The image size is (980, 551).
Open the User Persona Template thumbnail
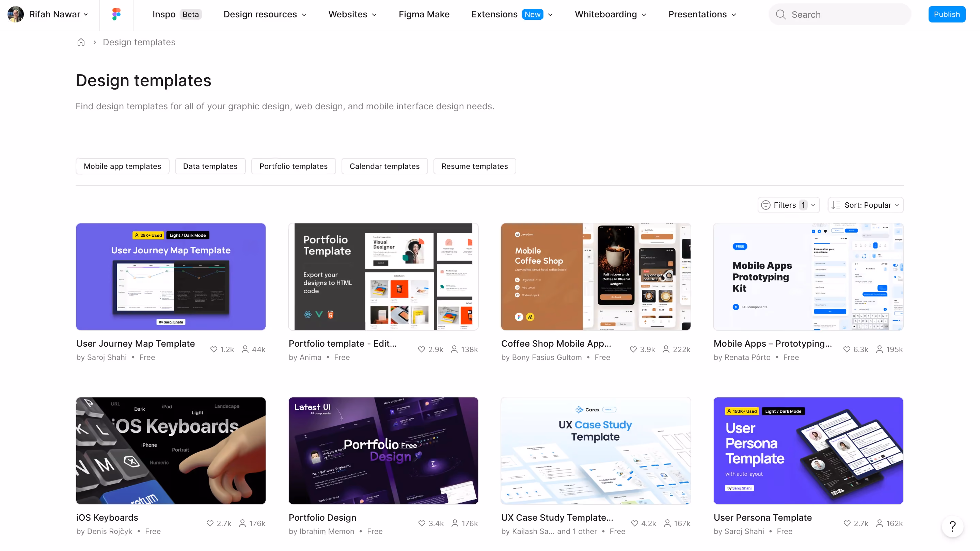tap(808, 451)
